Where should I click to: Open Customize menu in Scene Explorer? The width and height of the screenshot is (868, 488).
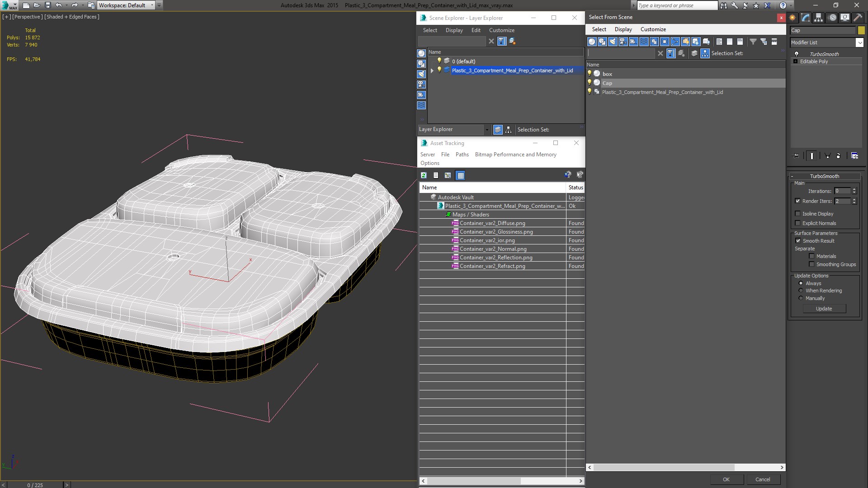coord(501,30)
